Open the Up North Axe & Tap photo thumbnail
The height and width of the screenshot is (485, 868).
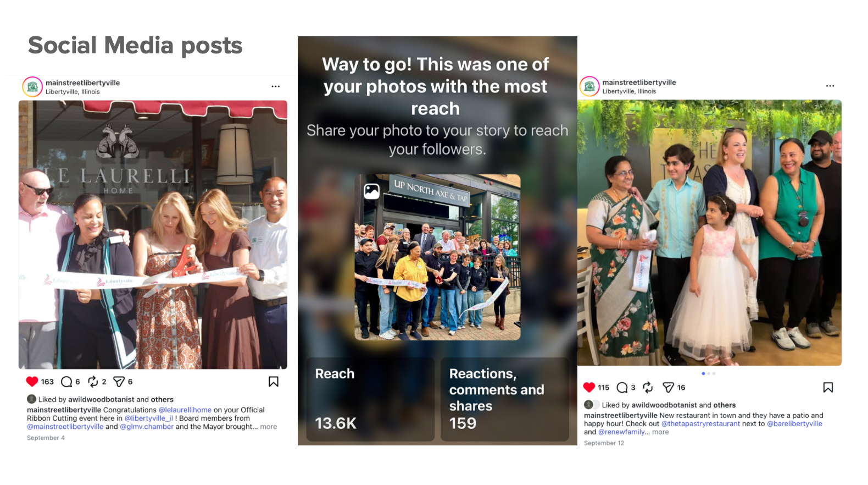(437, 257)
